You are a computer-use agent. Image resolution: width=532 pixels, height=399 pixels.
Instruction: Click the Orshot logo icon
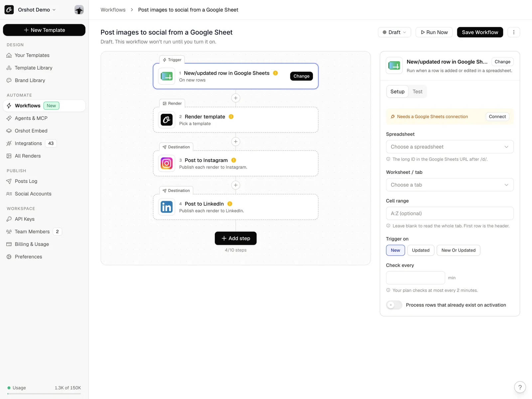[9, 10]
